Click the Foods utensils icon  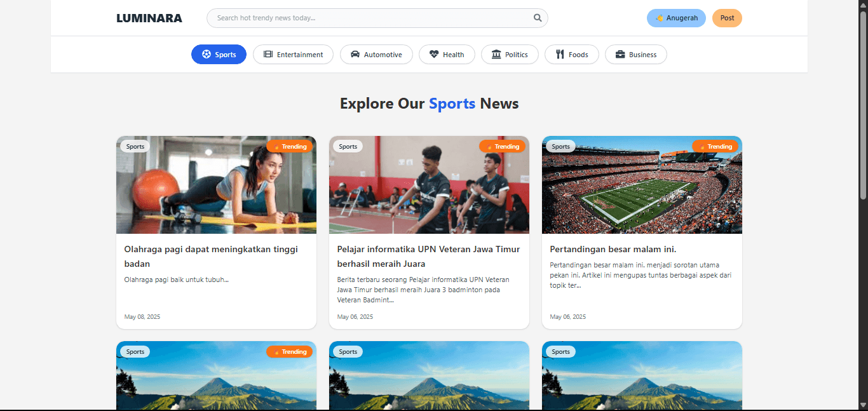(x=560, y=55)
